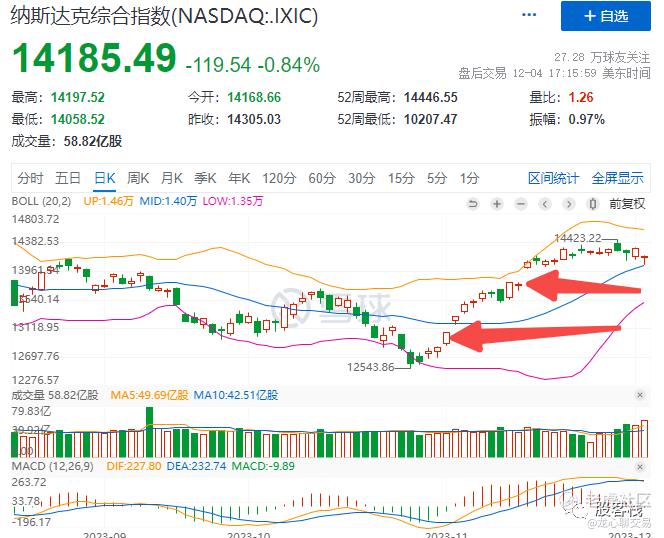
Task: Open the three-dot more options menu
Action: (x=529, y=15)
